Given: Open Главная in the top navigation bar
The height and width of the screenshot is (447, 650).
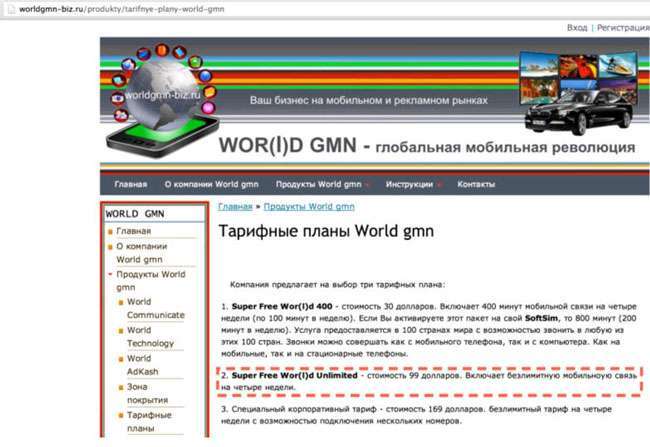Looking at the screenshot, I should pos(131,184).
